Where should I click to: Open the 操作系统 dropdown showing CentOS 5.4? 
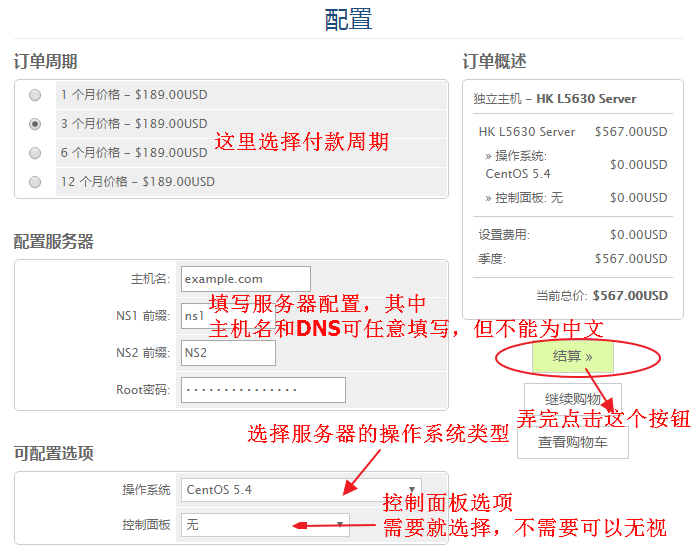[301, 490]
